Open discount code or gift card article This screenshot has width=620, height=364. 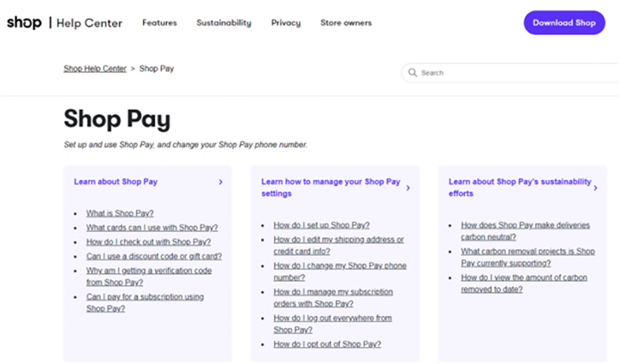(x=154, y=256)
